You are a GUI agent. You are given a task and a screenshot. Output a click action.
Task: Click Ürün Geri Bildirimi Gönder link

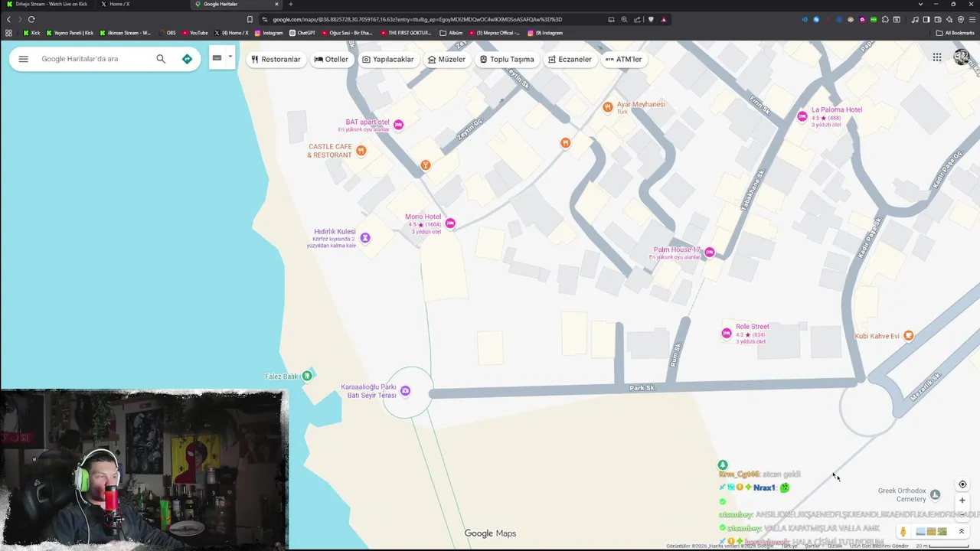point(879,546)
